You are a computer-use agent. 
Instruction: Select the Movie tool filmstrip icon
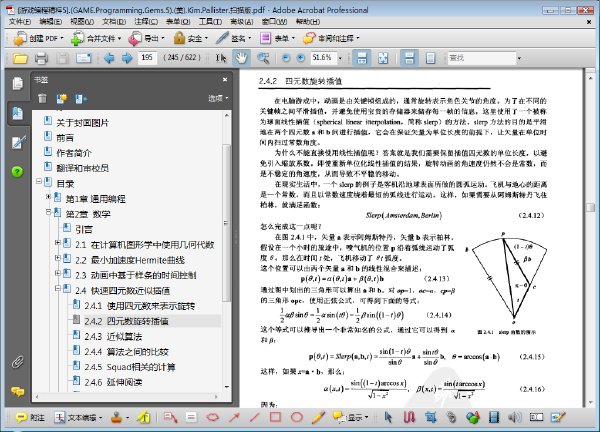point(494,417)
